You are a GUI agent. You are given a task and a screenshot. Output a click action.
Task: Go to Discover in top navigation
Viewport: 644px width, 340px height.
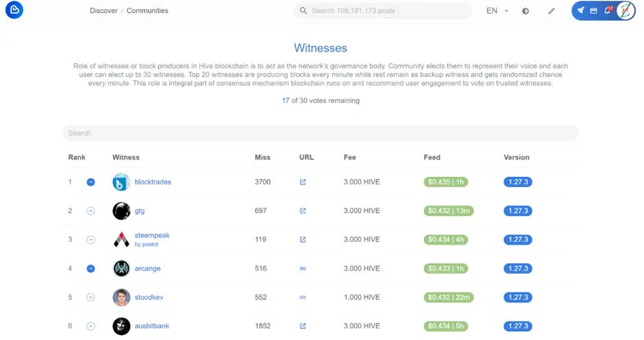pyautogui.click(x=103, y=11)
